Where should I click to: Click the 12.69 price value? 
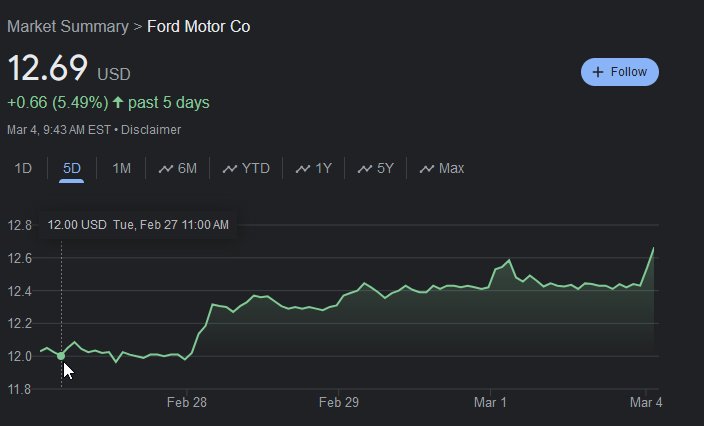pos(48,68)
